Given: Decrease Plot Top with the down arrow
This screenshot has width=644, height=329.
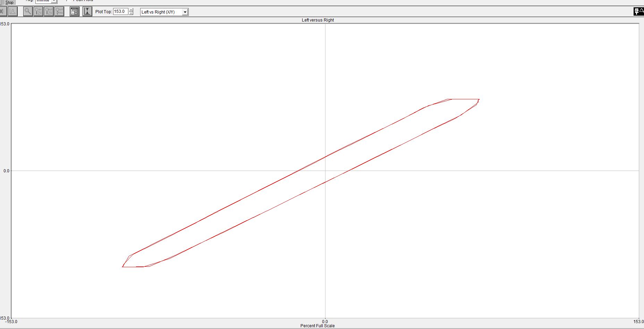Looking at the screenshot, I should tap(131, 14).
